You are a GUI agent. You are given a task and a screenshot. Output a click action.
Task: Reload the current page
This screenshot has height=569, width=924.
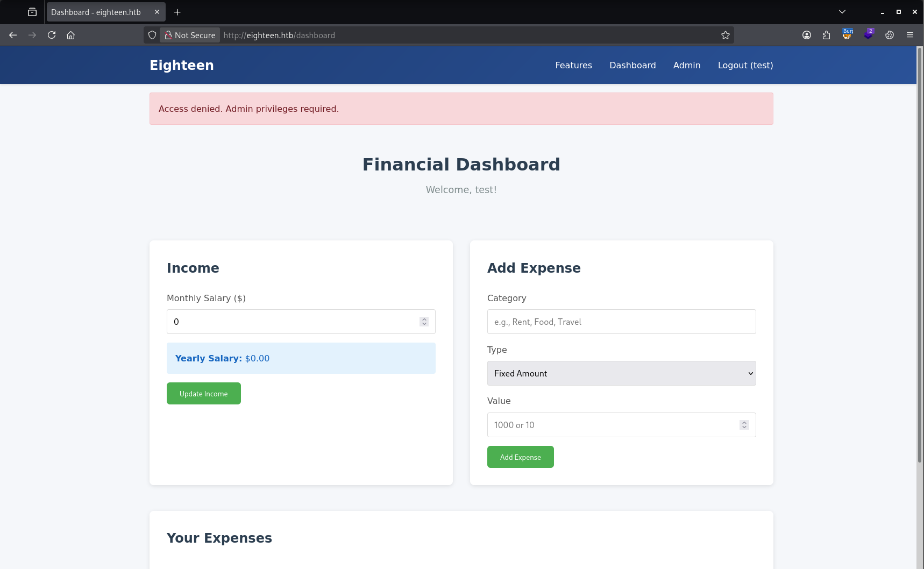(x=52, y=35)
